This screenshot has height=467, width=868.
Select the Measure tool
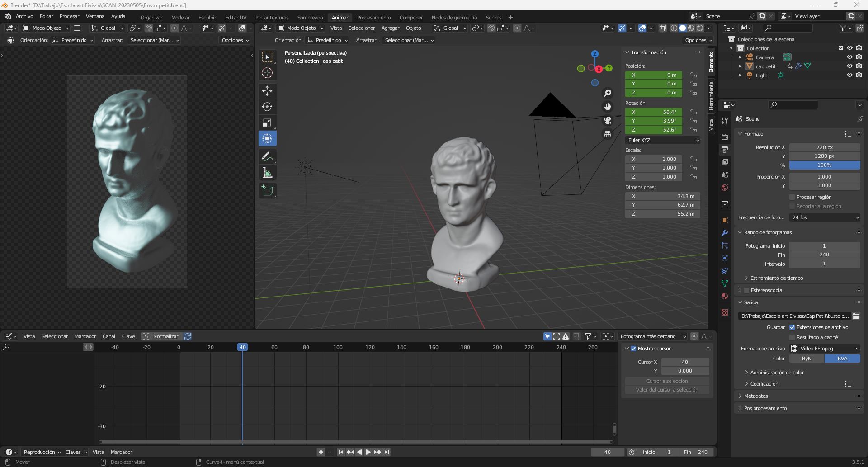click(x=267, y=173)
